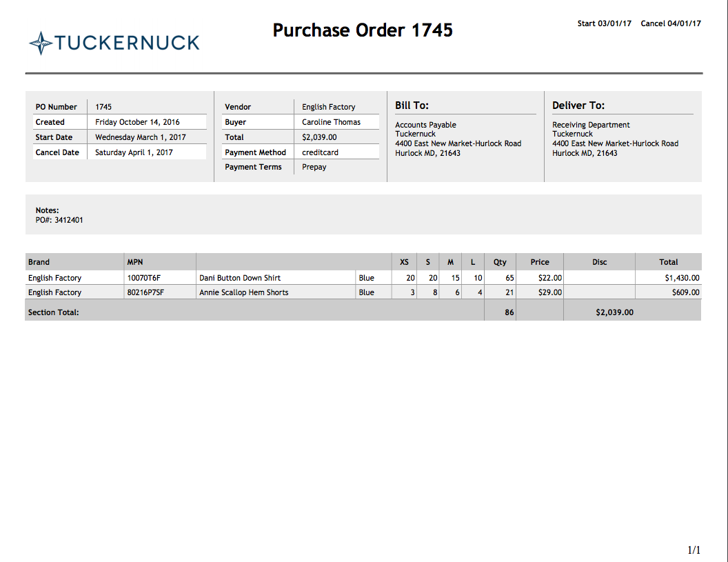Screen dimensions: 728x562
Task: Select the PO# 3412401 note text
Action: coord(59,221)
